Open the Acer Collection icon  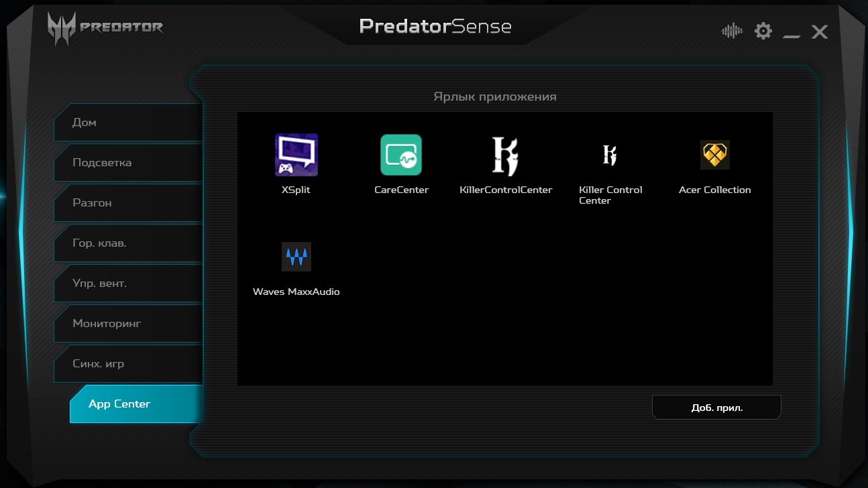(x=715, y=155)
